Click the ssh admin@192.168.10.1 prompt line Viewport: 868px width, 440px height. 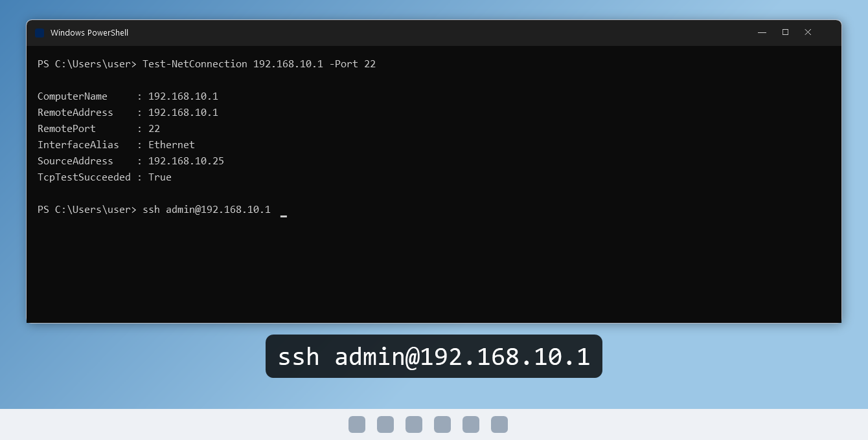point(154,210)
